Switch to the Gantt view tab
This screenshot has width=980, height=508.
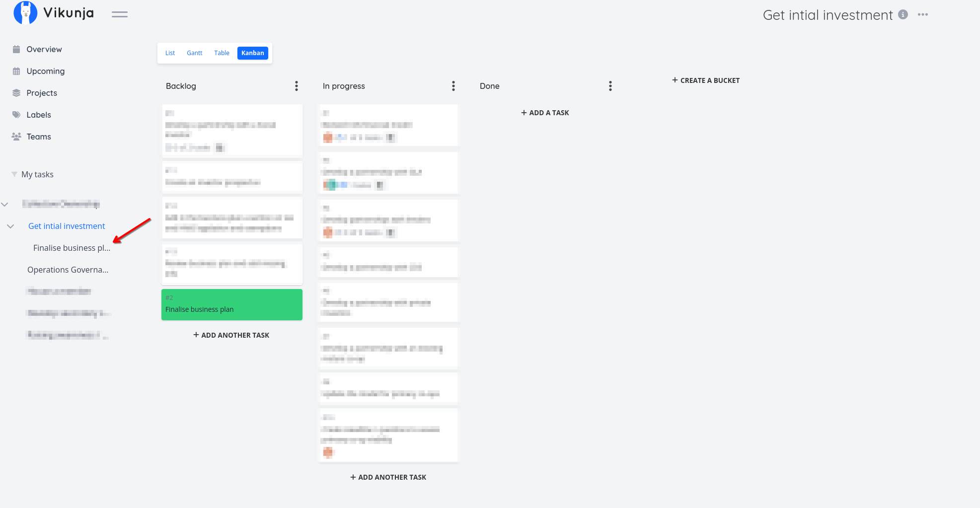(194, 53)
